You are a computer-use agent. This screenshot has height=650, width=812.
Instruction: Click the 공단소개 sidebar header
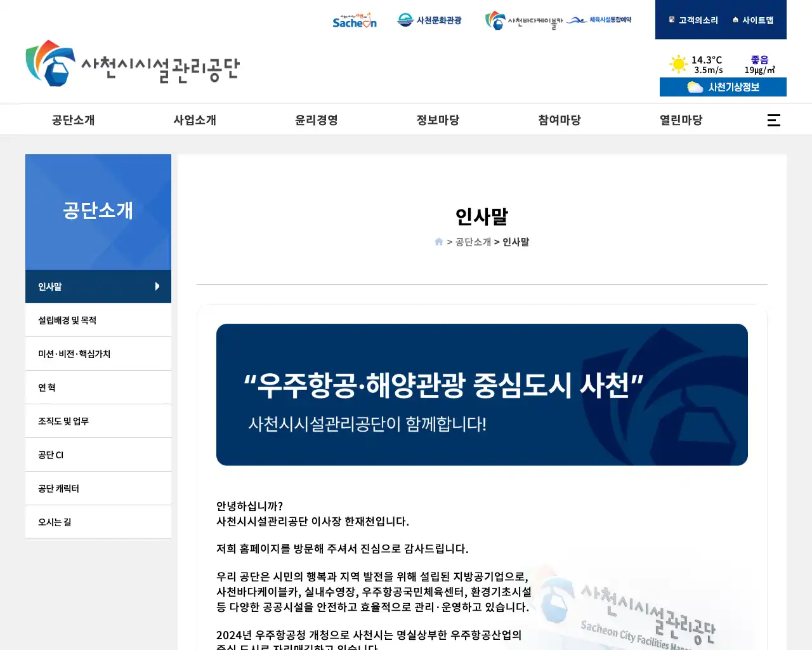click(x=98, y=212)
